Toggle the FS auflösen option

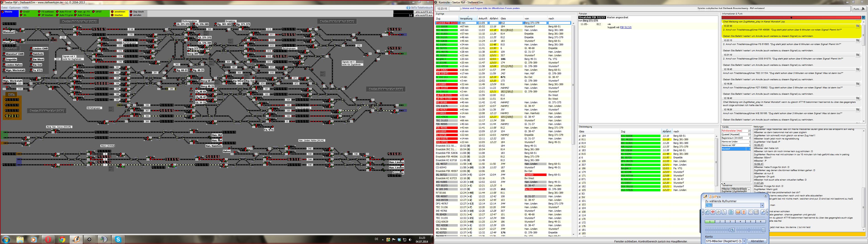click(40, 12)
